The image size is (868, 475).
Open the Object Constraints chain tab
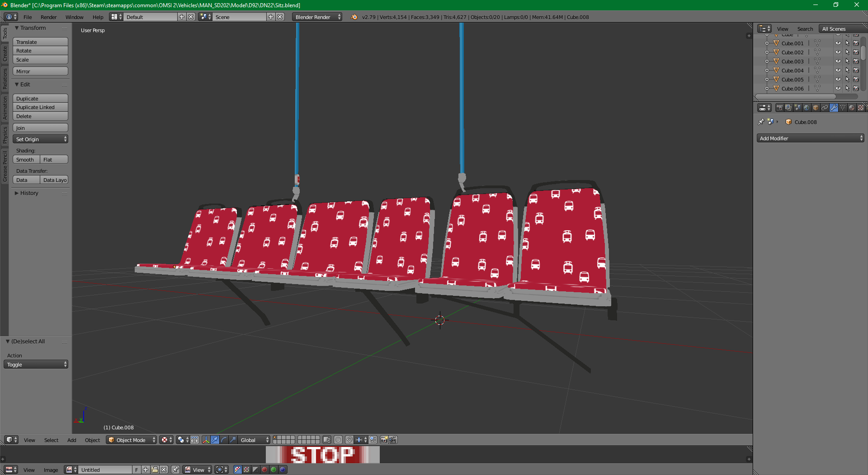825,108
